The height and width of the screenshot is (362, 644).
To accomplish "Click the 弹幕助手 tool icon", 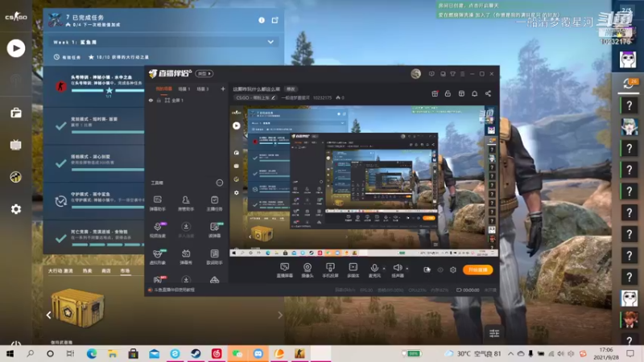I will click(x=157, y=204).
